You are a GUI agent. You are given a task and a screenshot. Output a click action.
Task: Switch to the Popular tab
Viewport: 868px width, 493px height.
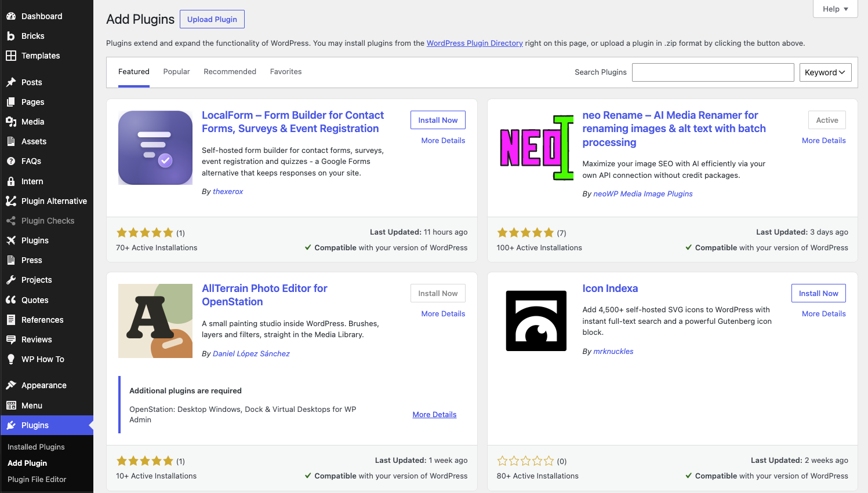177,72
